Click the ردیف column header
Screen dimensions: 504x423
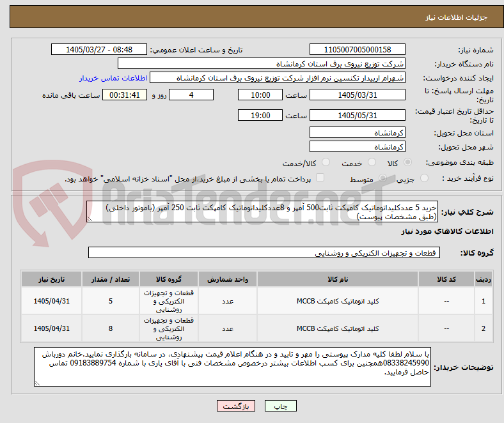pyautogui.click(x=484, y=279)
